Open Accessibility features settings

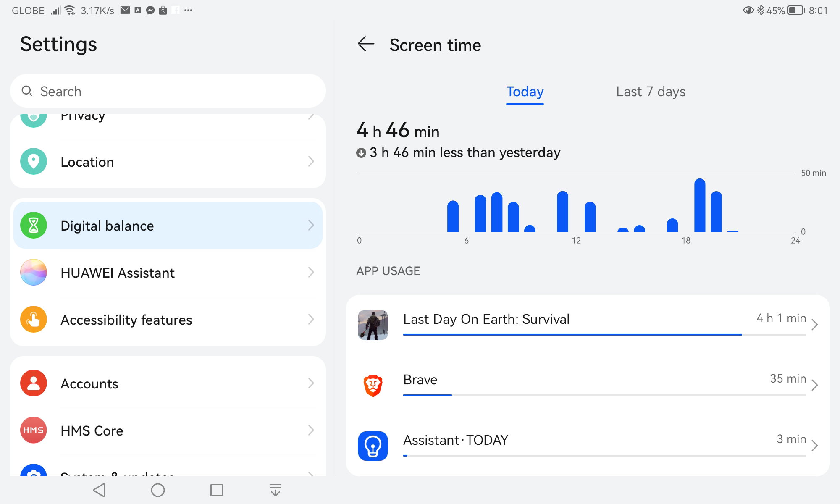pos(168,319)
